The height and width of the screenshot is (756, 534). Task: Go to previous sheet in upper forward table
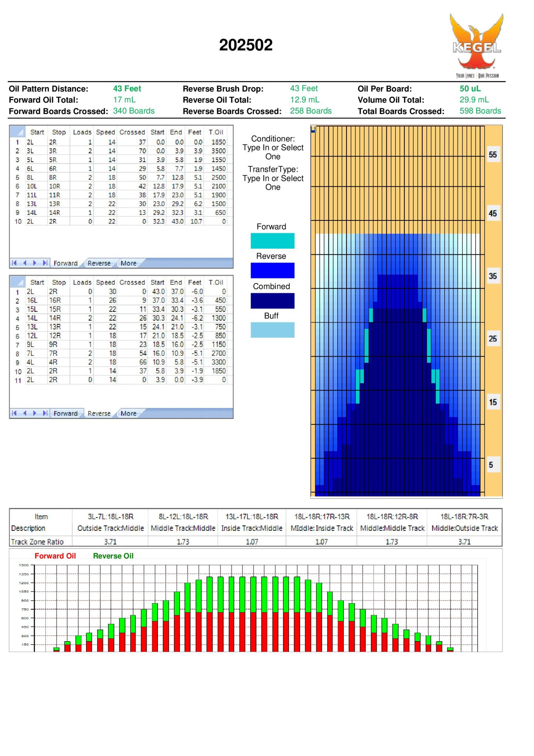(25, 263)
